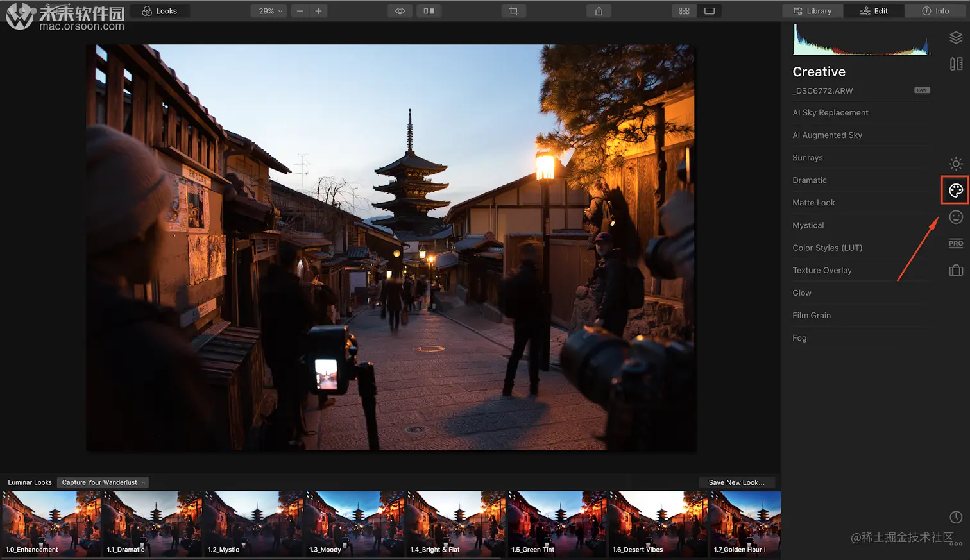Open the 29% zoom dropdown
The width and height of the screenshot is (970, 560).
(269, 11)
